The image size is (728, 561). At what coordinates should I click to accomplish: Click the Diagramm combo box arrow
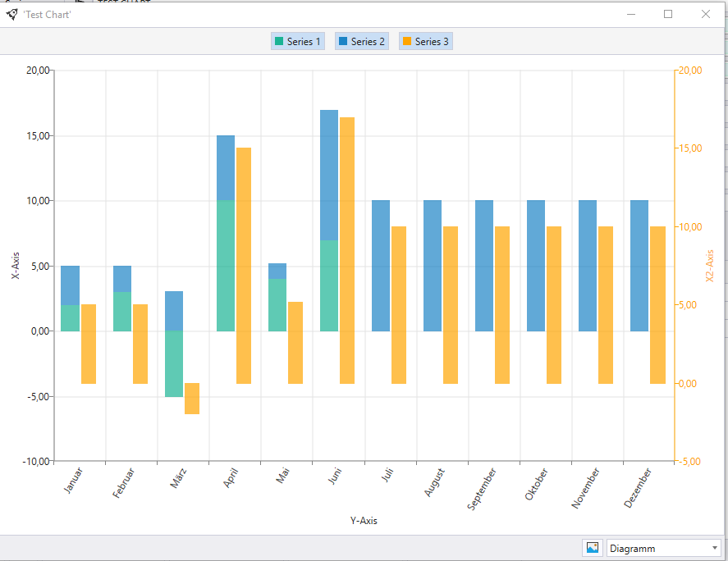[x=715, y=548]
